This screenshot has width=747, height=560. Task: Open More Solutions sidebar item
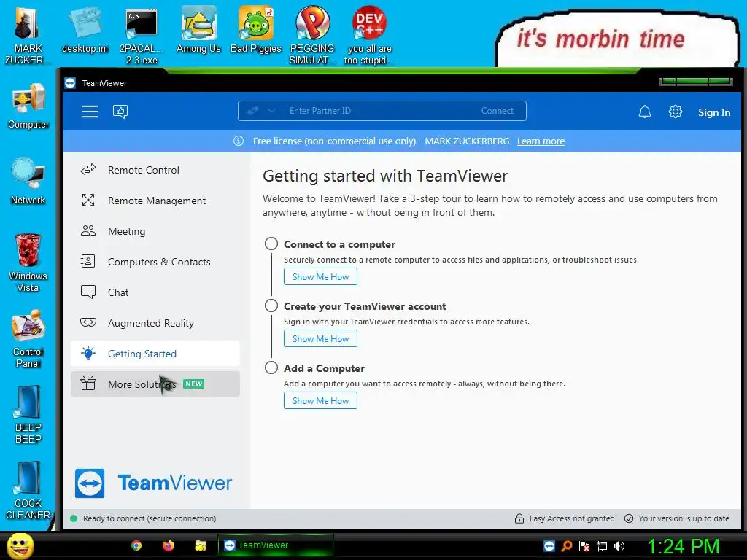155,384
